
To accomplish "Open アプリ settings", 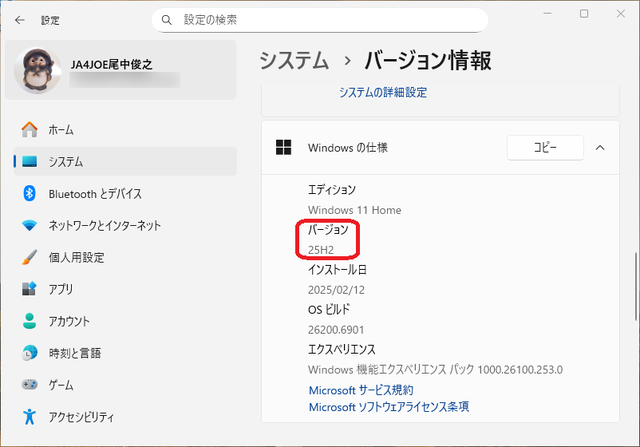I will (x=125, y=289).
